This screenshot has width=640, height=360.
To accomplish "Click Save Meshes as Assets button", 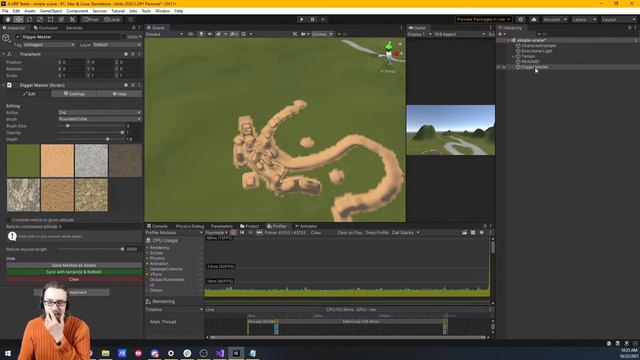I will point(74,265).
